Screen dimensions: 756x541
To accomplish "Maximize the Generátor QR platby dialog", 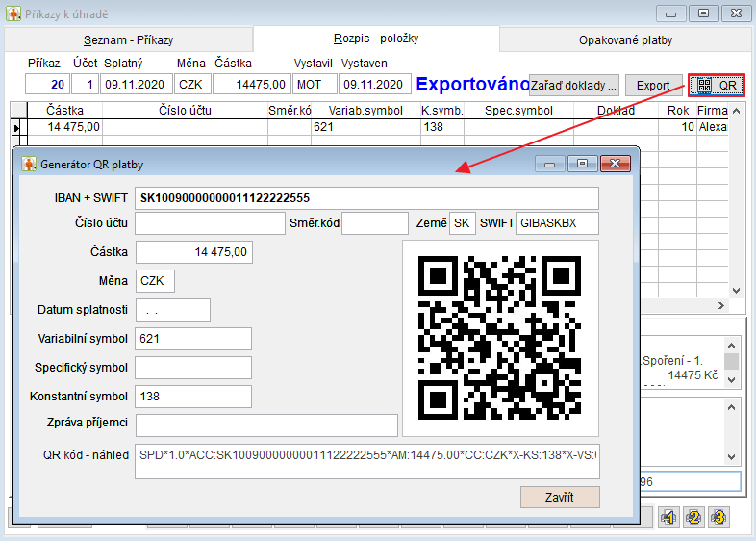I will [x=583, y=164].
